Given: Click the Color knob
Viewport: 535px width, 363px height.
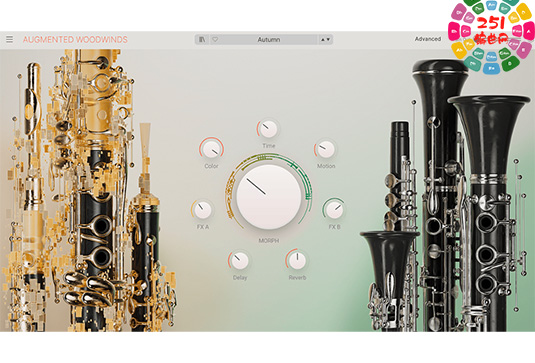Looking at the screenshot, I should coord(211,149).
